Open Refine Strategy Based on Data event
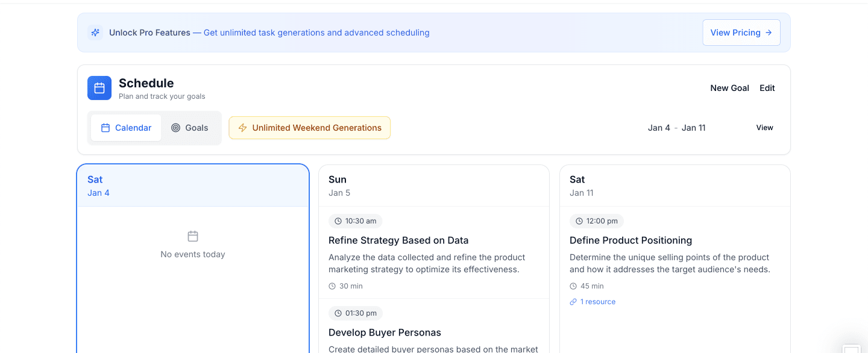Image resolution: width=868 pixels, height=353 pixels. (x=398, y=240)
